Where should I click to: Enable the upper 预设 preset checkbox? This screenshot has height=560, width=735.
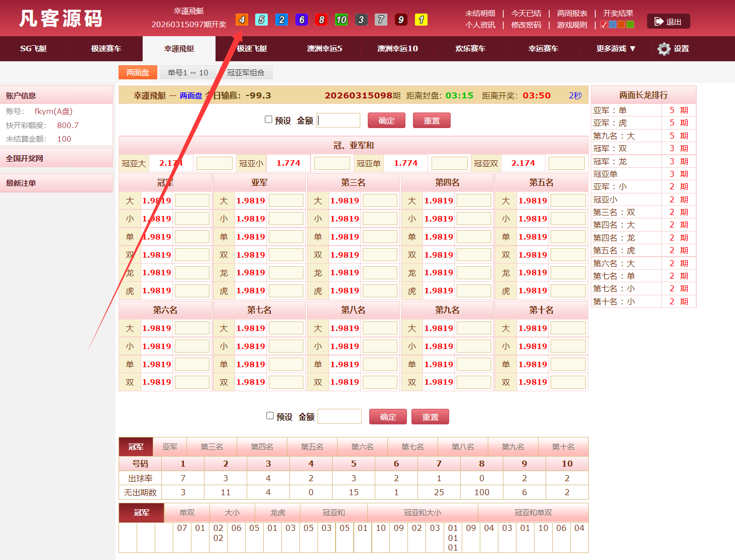[x=268, y=119]
